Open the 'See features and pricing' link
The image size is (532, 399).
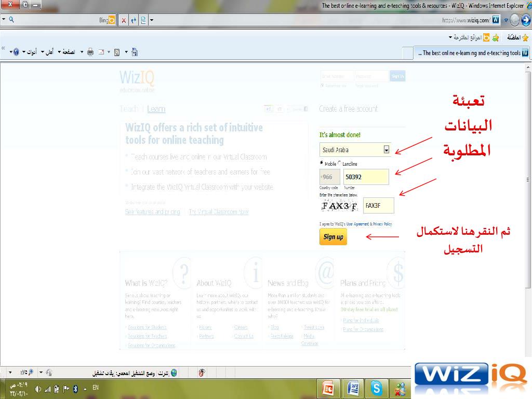[152, 212]
